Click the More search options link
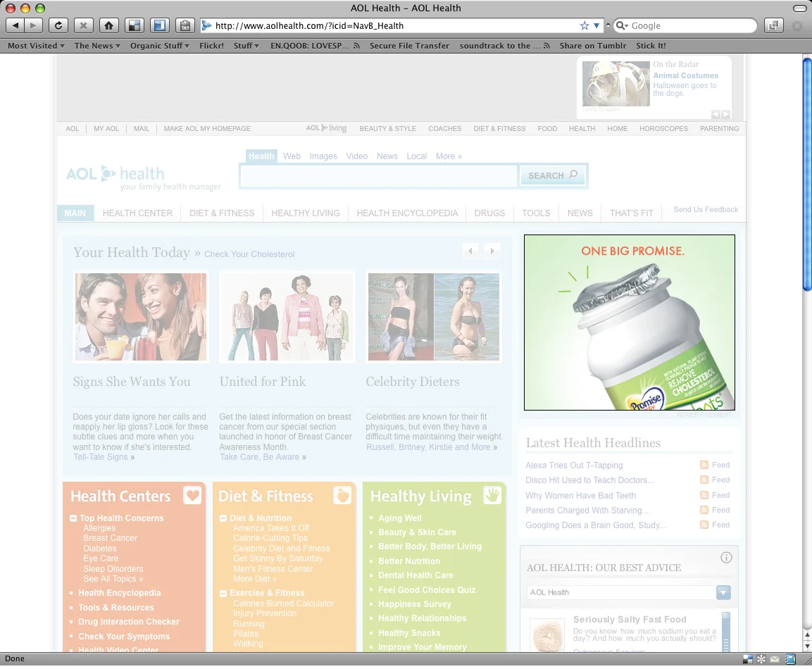This screenshot has height=669, width=812. [449, 156]
